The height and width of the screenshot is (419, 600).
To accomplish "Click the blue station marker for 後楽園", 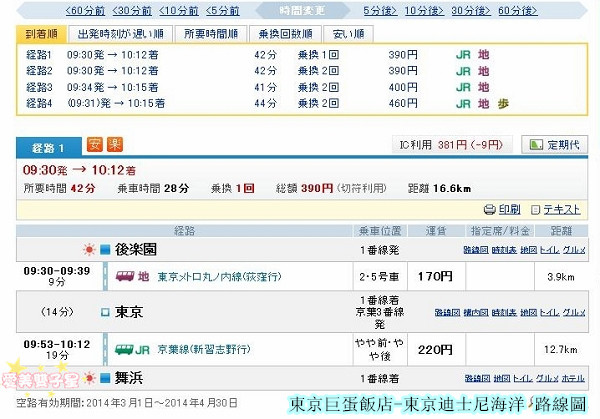I will click(105, 250).
